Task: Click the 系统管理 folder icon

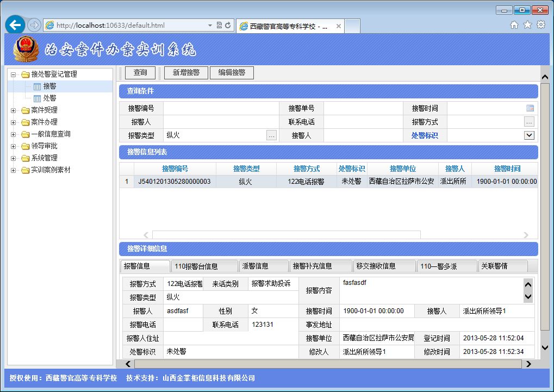Action: coord(25,158)
